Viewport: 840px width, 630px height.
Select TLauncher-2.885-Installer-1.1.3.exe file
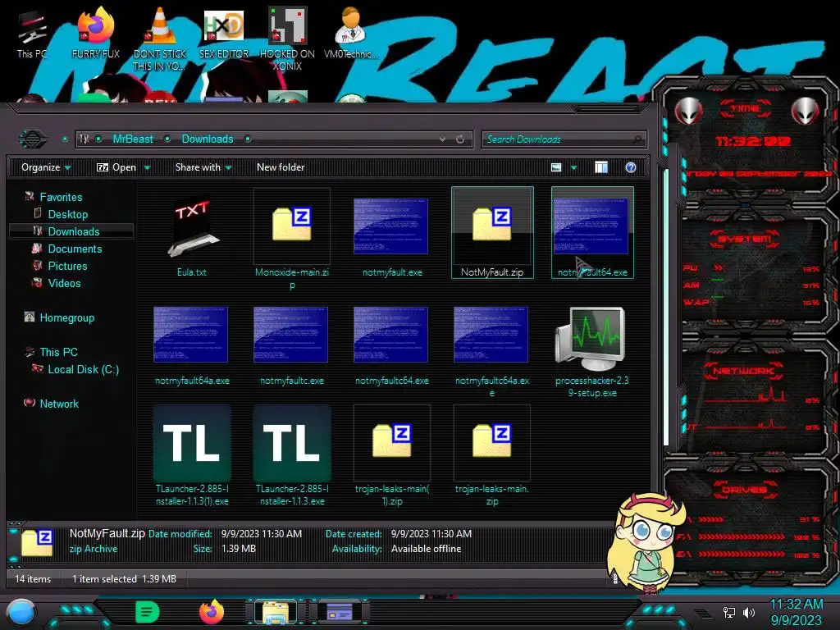pos(292,456)
